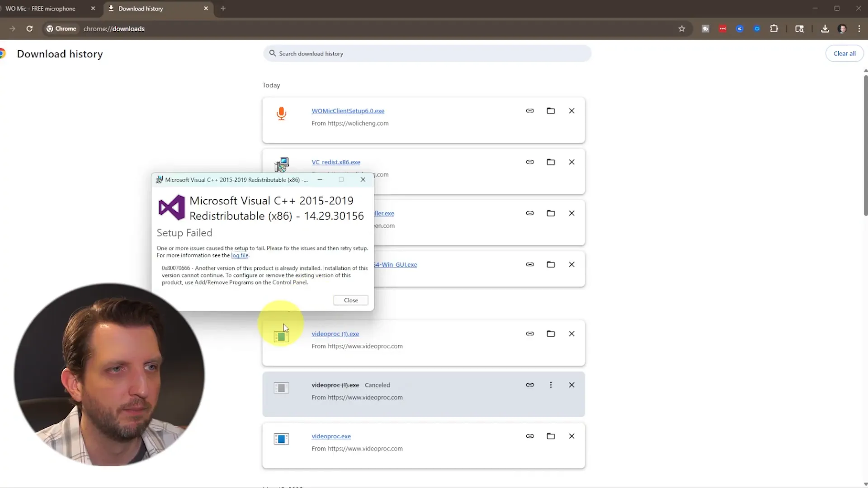This screenshot has height=488, width=868.
Task: Click the WO Mic microphone file icon
Action: pos(281,113)
